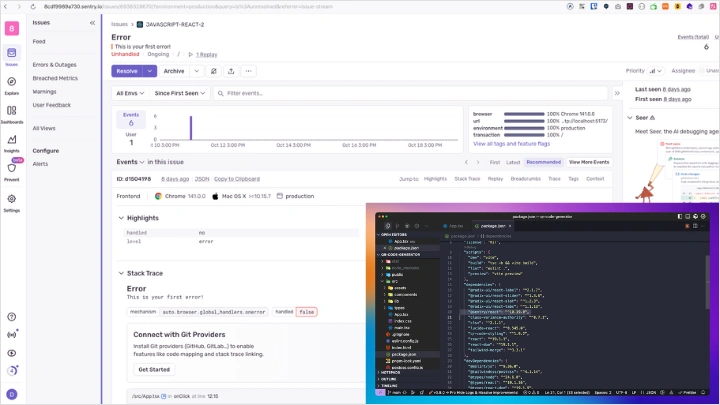Click the organization avatar B

(x=12, y=28)
